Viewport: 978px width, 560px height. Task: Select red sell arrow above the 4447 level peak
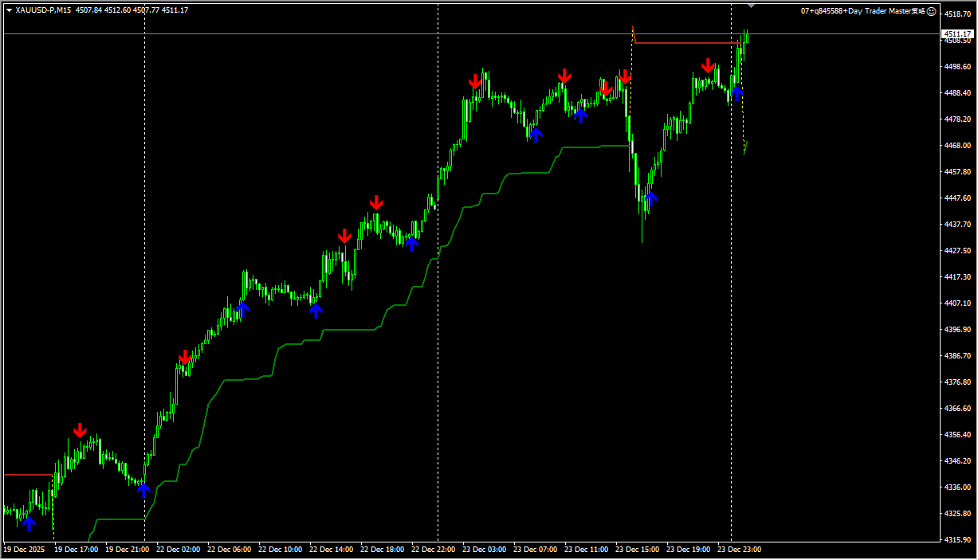[376, 203]
